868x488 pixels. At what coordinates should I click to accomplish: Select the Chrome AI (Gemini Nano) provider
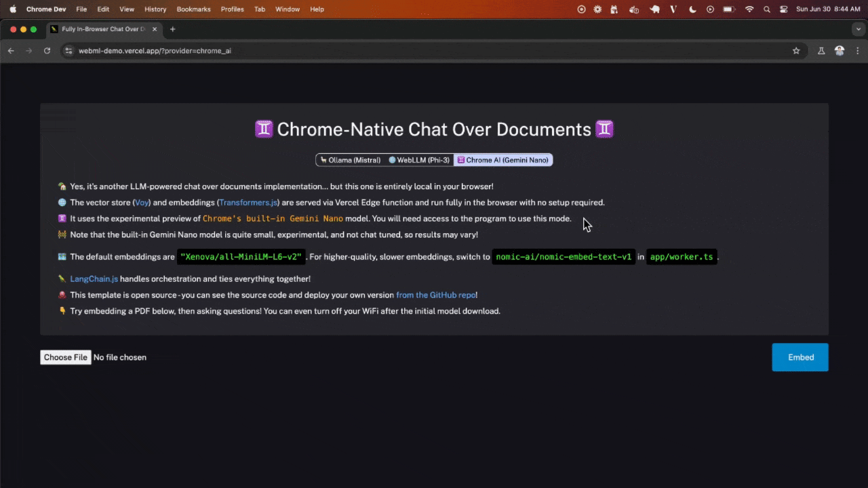(502, 160)
